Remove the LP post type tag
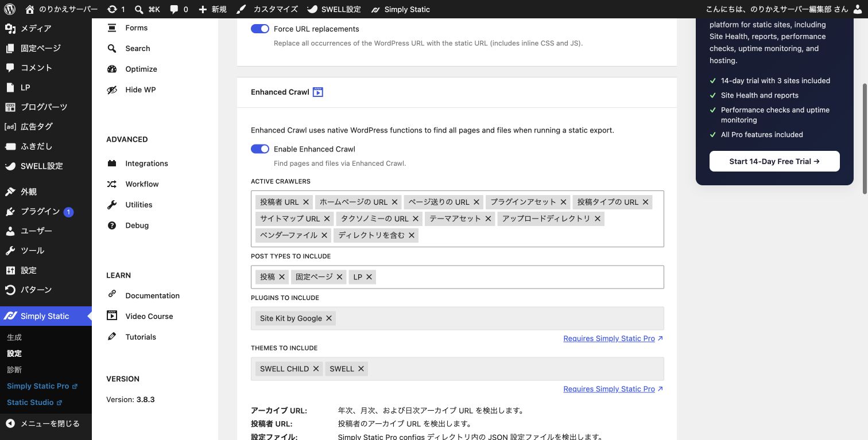Image resolution: width=868 pixels, height=440 pixels. [x=369, y=277]
